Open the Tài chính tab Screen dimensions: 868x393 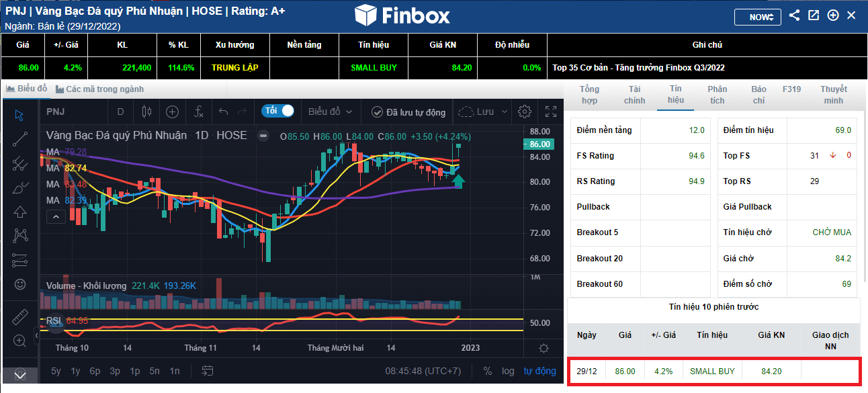point(634,95)
